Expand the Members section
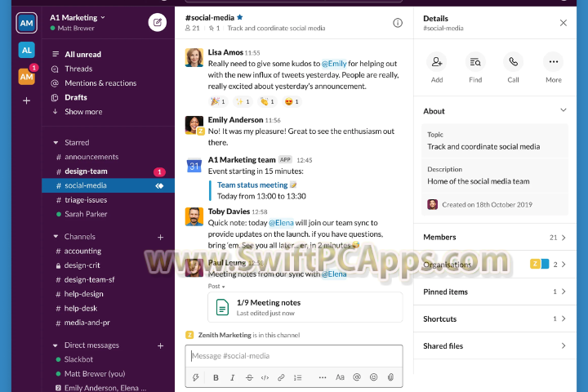This screenshot has width=588, height=392. click(x=495, y=237)
